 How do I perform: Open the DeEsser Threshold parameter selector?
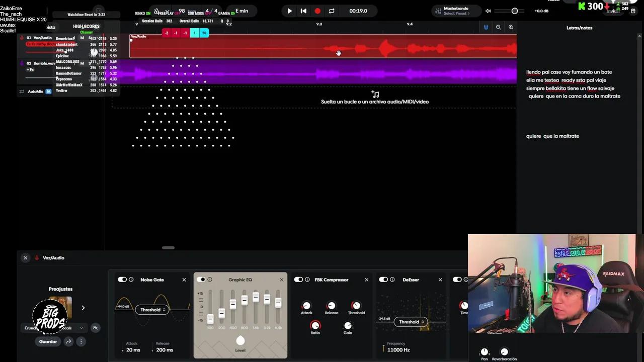click(412, 322)
